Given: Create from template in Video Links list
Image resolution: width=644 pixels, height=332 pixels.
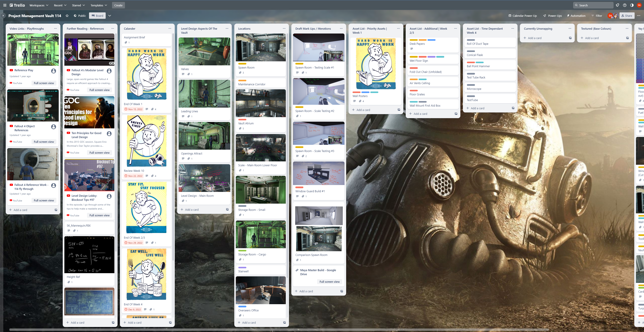Looking at the screenshot, I should 56,210.
